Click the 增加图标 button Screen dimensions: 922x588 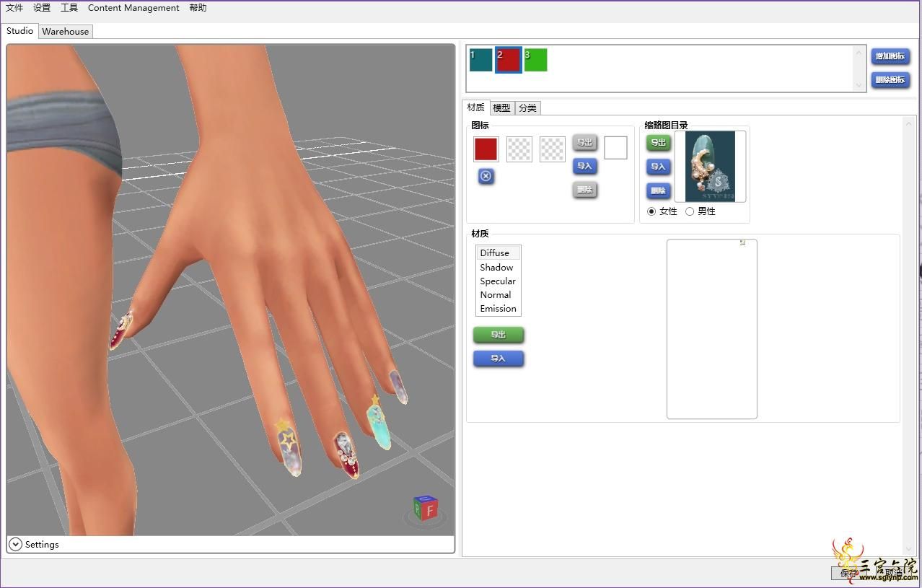[890, 56]
